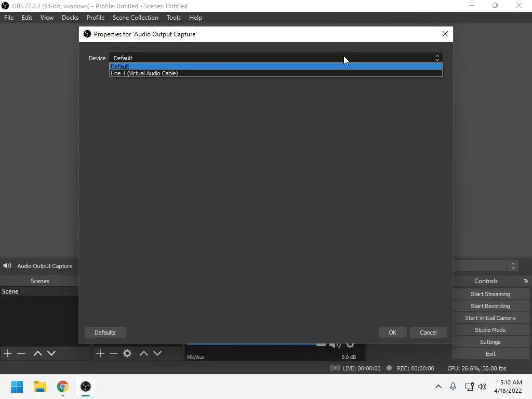Viewport: 532px width, 399px height.
Task: Choose Default in Device list
Action: point(276,66)
